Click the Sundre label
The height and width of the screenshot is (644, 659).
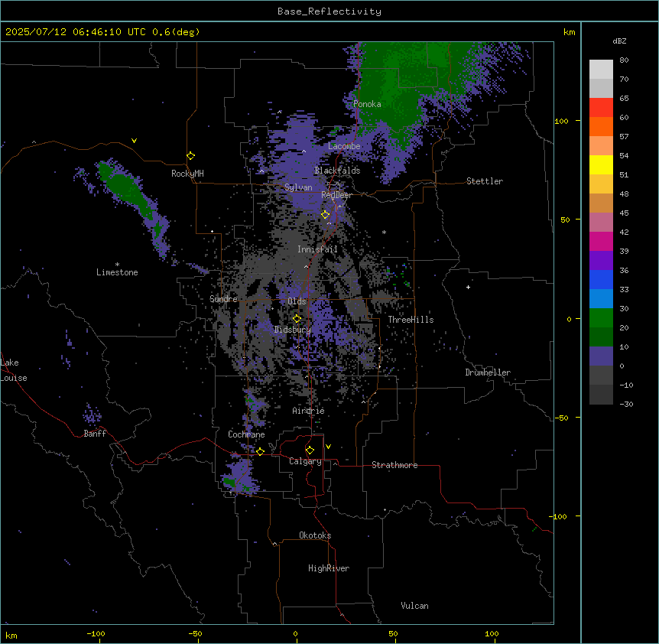[223, 299]
